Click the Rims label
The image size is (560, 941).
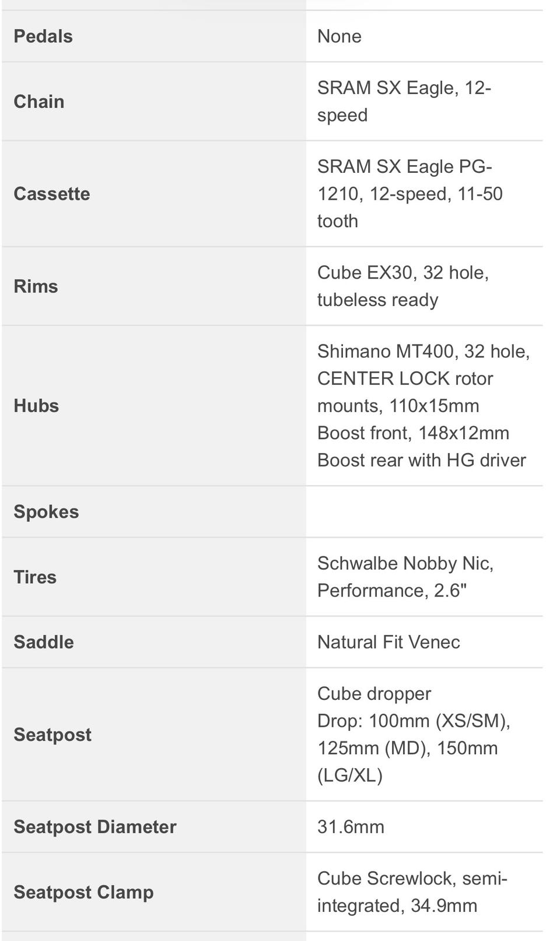tap(36, 286)
